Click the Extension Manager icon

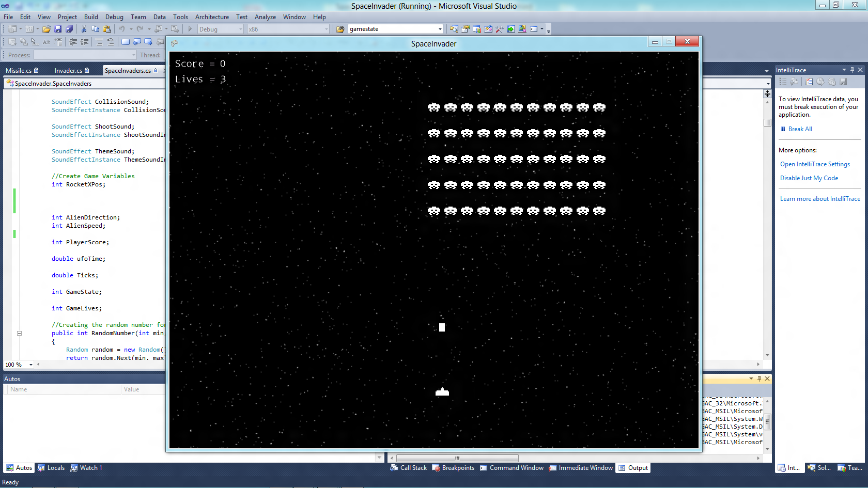coord(522,29)
